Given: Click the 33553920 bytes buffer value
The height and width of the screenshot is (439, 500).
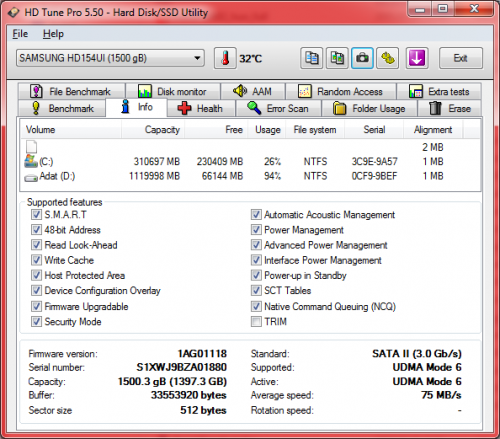Looking at the screenshot, I should (x=189, y=395).
